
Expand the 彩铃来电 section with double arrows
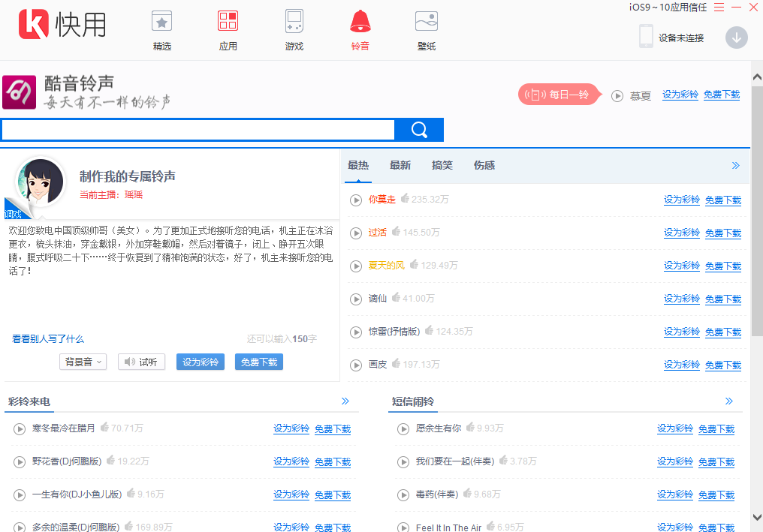point(345,401)
